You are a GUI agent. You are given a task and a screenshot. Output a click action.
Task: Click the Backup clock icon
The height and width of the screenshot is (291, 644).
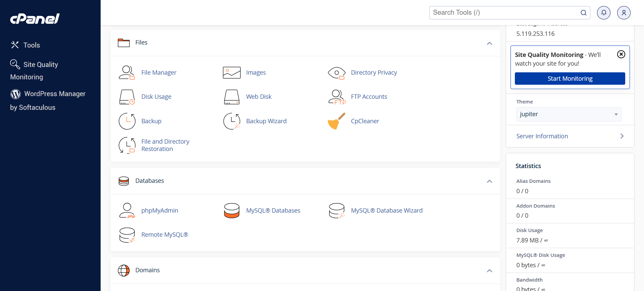[127, 121]
